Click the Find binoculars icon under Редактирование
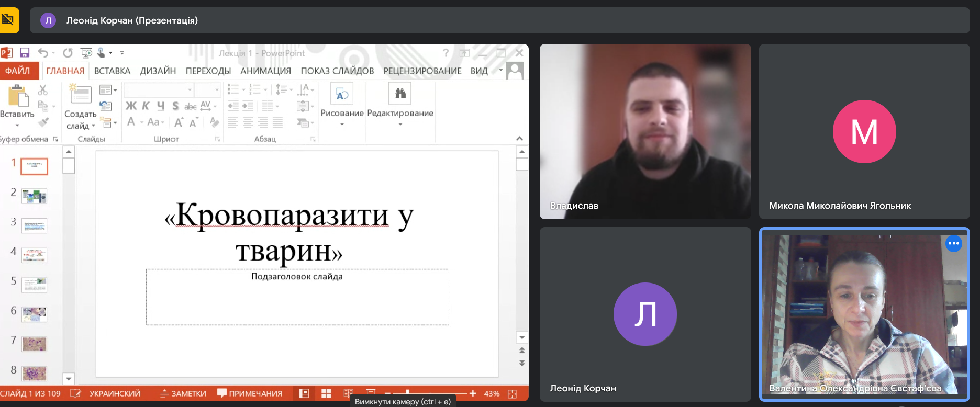This screenshot has height=407, width=980. tap(400, 94)
